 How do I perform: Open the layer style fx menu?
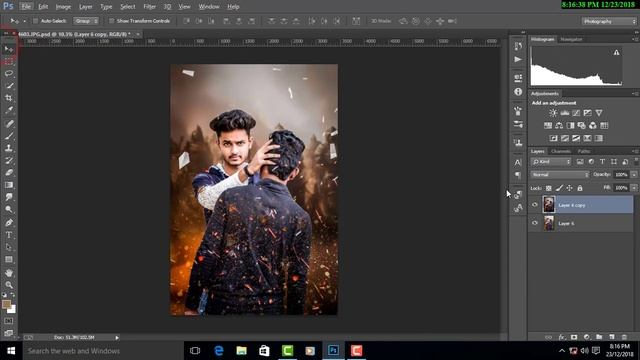click(562, 337)
